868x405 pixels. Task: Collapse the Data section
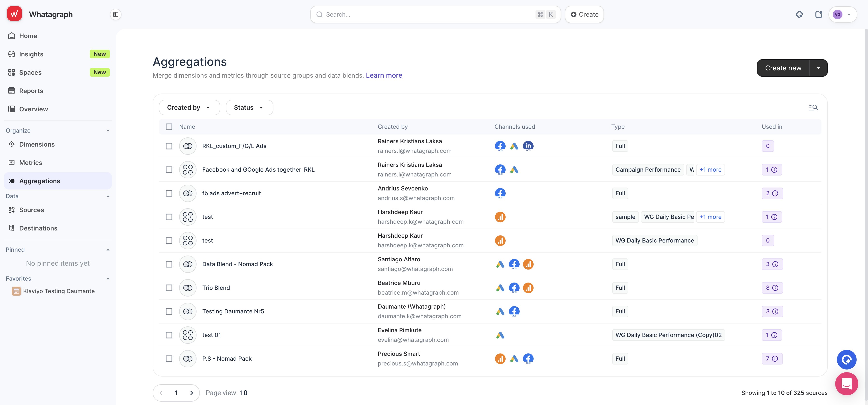[x=108, y=196]
